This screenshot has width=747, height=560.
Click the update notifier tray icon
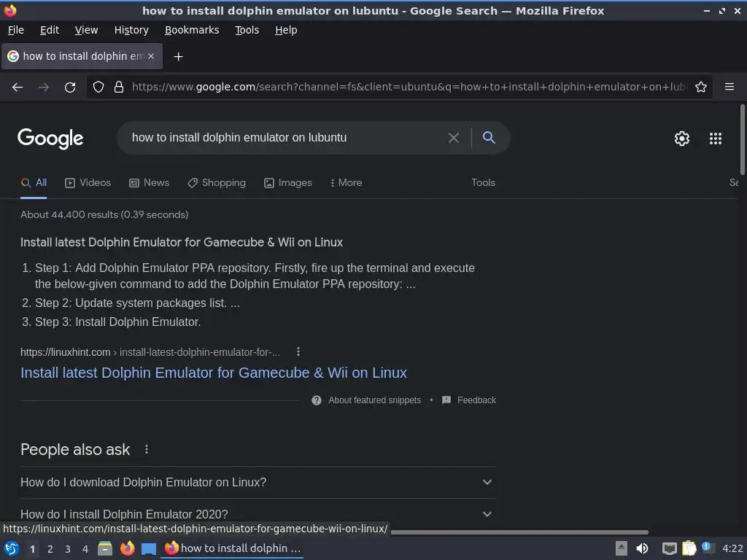tap(707, 548)
